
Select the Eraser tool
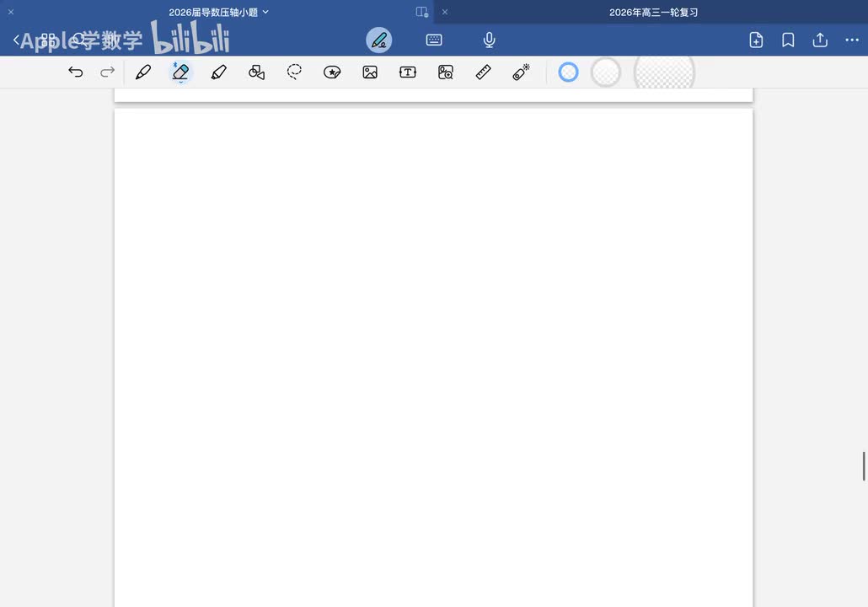[x=180, y=72]
